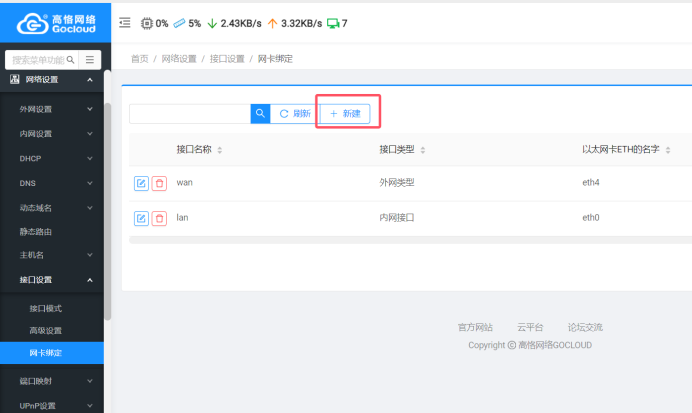This screenshot has height=413, width=692.
Task: Click the memory usage icon showing 5%
Action: pyautogui.click(x=179, y=23)
